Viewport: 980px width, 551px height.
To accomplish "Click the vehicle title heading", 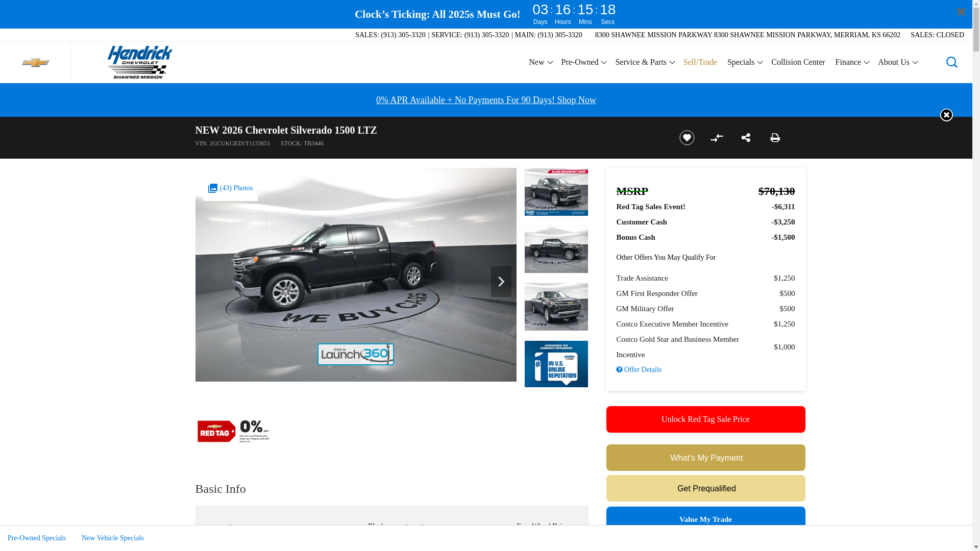I will click(286, 130).
